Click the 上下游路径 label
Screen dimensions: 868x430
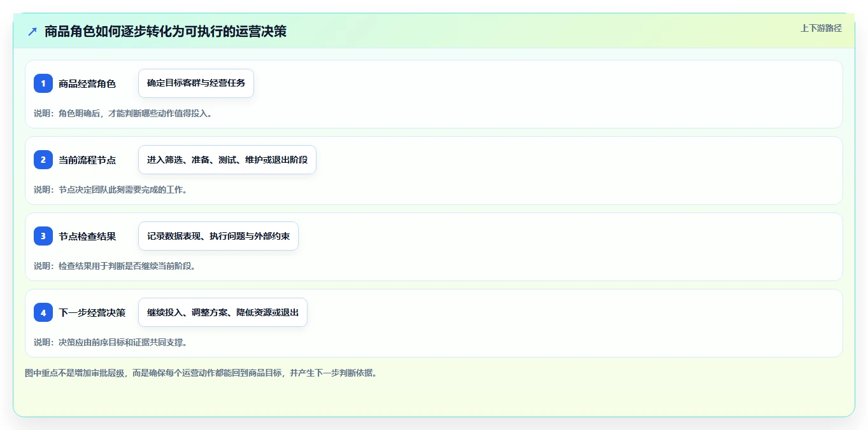click(x=821, y=28)
